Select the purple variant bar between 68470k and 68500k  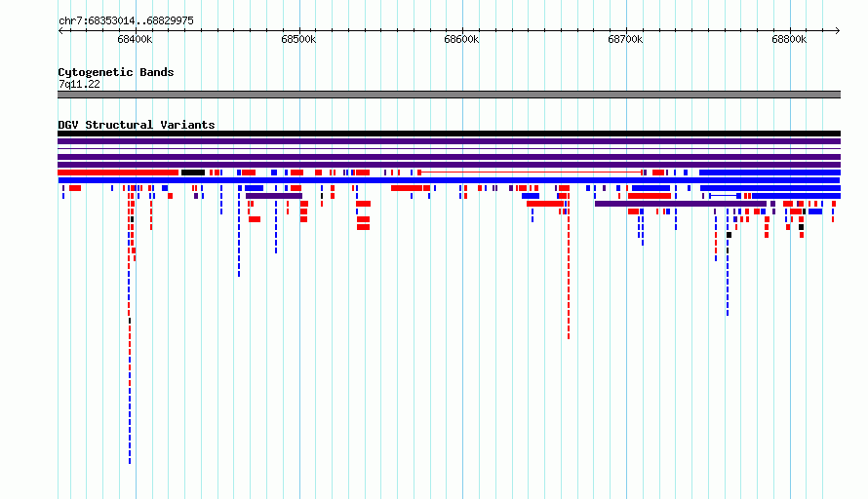coord(274,196)
